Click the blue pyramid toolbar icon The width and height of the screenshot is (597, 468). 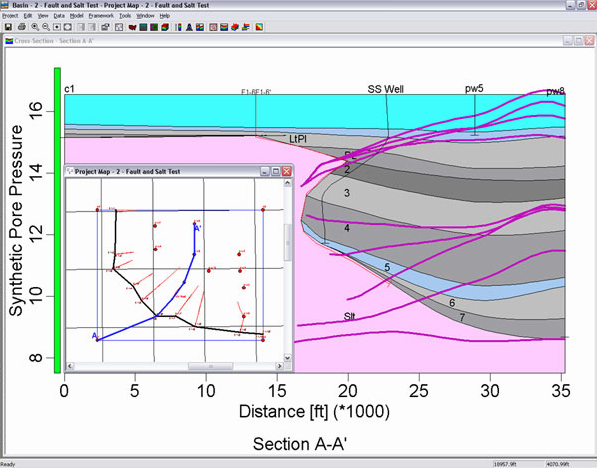coord(189,27)
